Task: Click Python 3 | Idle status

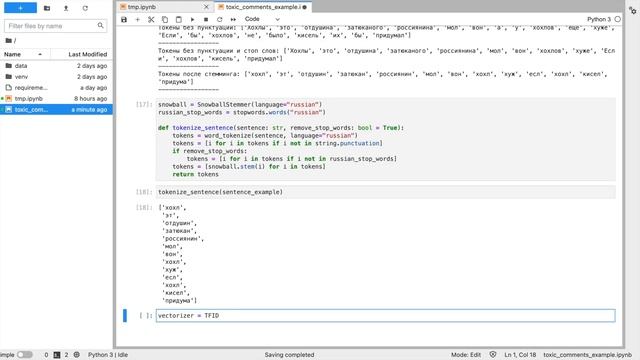Action: [108, 355]
